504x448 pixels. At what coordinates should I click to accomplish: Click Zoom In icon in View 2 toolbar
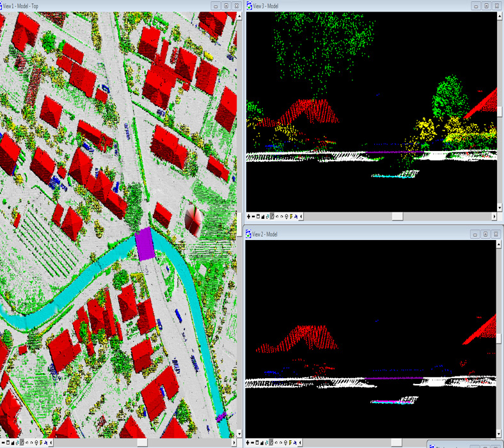[249, 442]
